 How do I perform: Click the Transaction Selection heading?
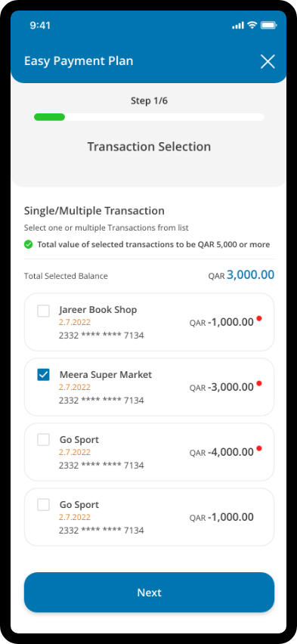coord(149,147)
